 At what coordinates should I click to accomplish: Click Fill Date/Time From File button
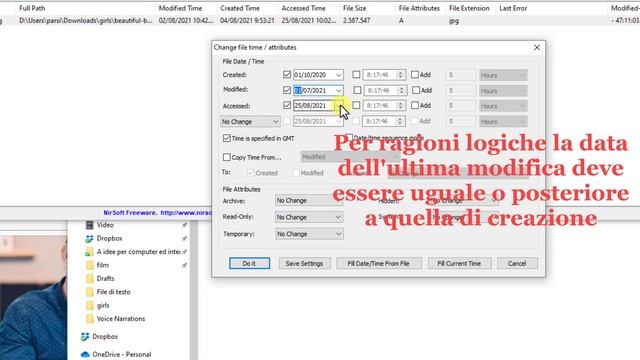click(x=378, y=263)
